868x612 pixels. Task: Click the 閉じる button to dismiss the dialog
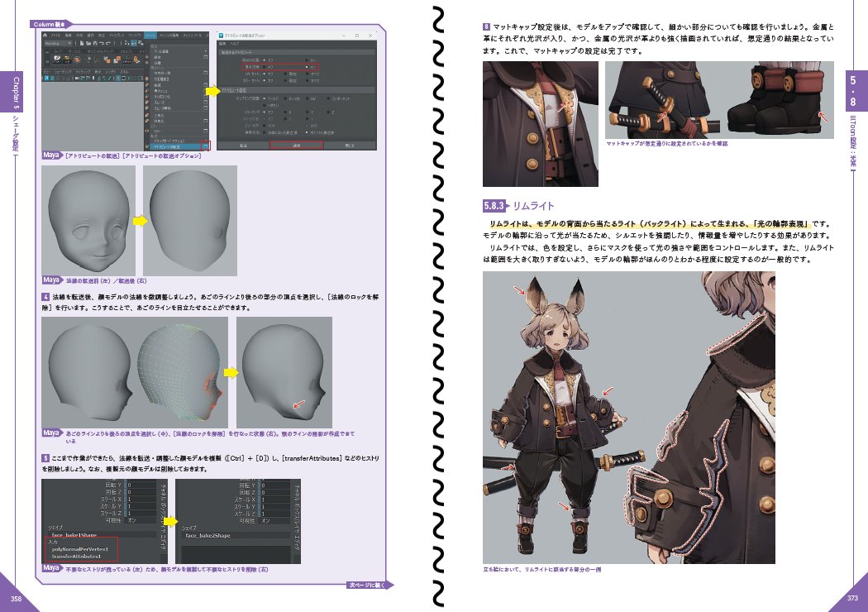[x=349, y=145]
